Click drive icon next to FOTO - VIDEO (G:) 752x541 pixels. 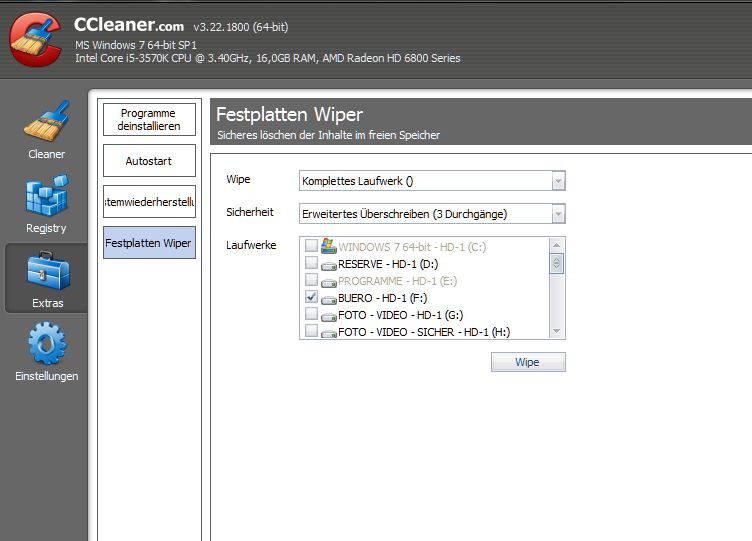[329, 317]
